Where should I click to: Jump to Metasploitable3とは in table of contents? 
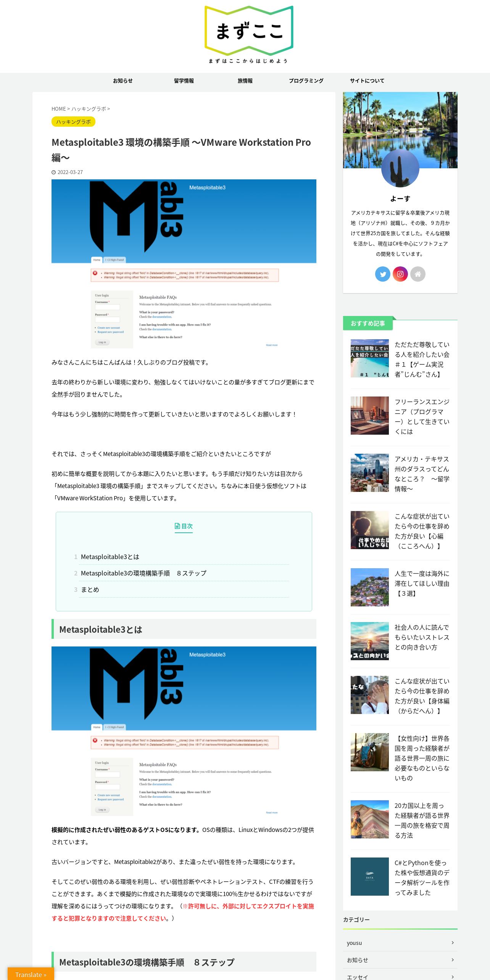[x=110, y=557]
